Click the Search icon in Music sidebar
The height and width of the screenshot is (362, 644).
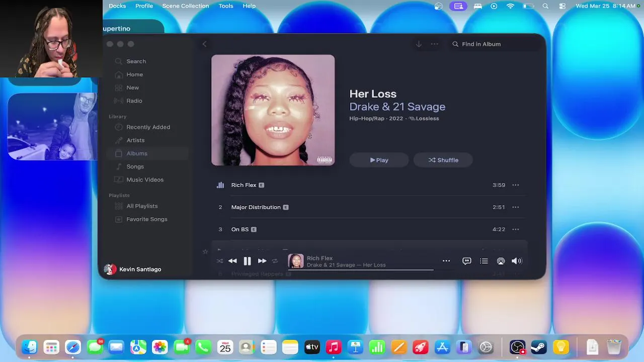pyautogui.click(x=119, y=61)
